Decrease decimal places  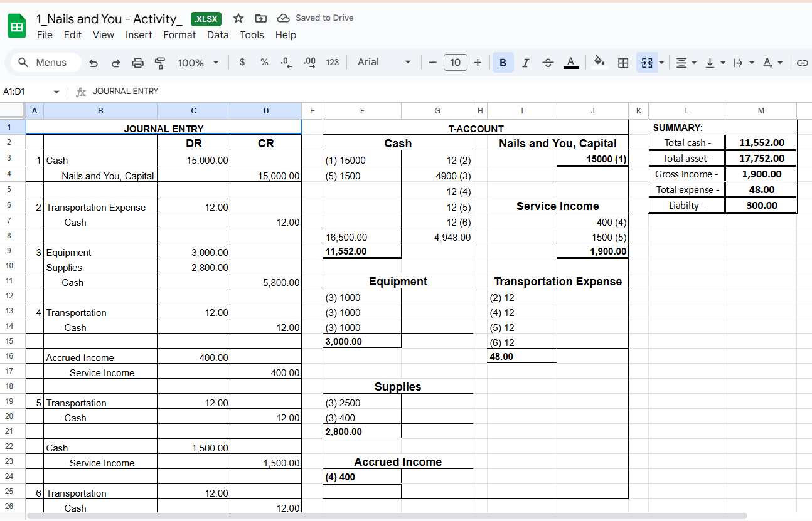pos(287,62)
